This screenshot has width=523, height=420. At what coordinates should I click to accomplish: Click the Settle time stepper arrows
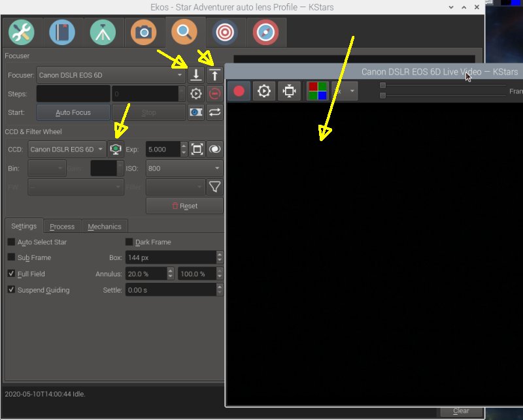(220, 289)
